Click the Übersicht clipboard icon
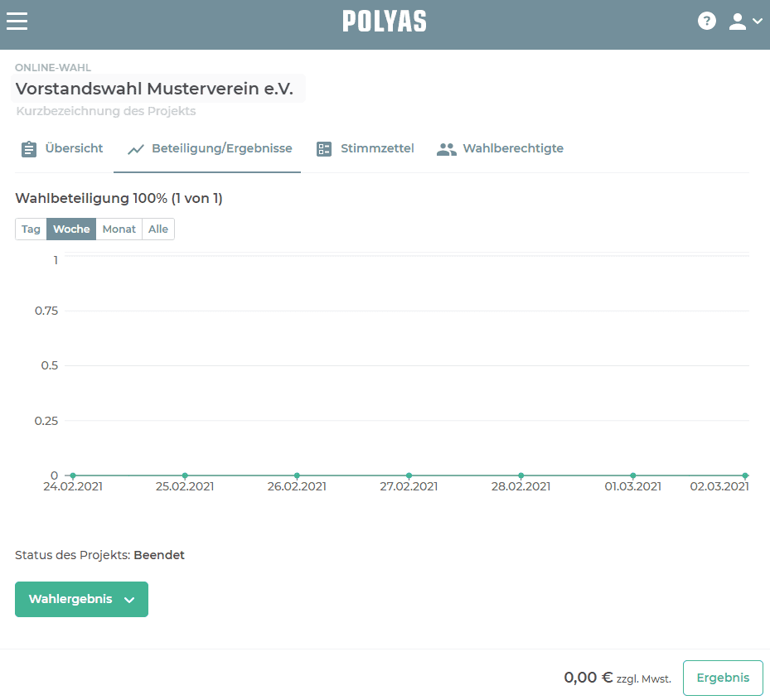The height and width of the screenshot is (700, 770). pos(29,149)
